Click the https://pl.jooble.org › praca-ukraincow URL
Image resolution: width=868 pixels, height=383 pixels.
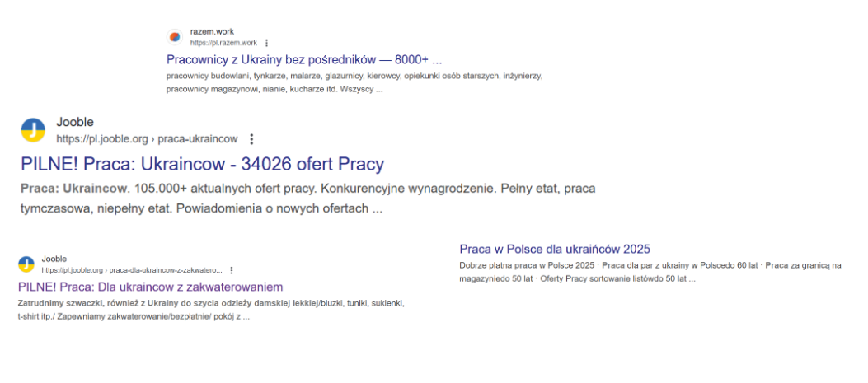click(x=148, y=139)
